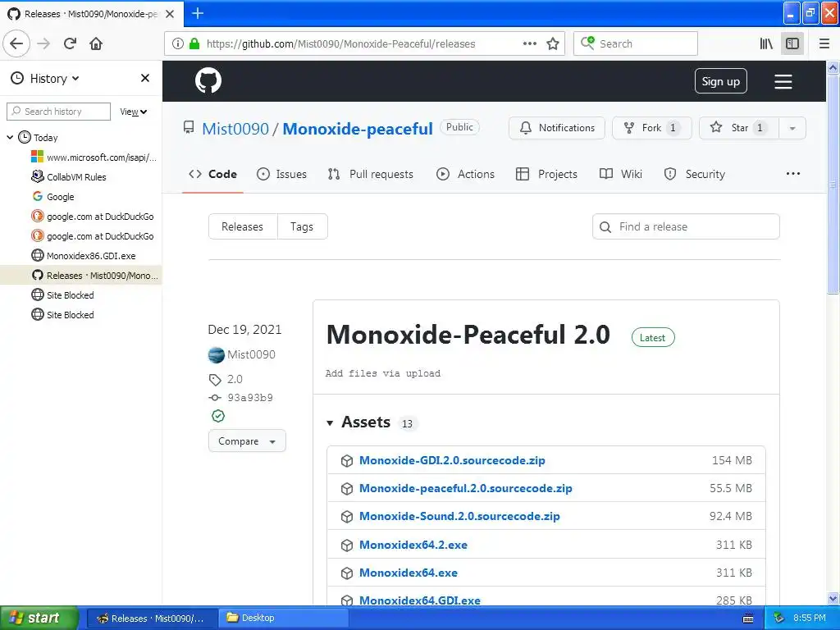Open the Firefox hamburger menu
The width and height of the screenshot is (840, 630).
click(824, 43)
